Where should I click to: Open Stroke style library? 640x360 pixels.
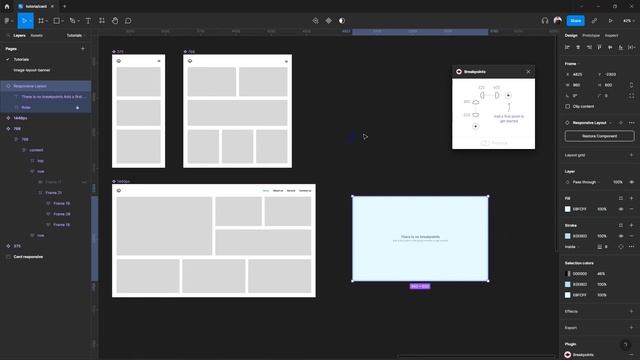tap(621, 225)
